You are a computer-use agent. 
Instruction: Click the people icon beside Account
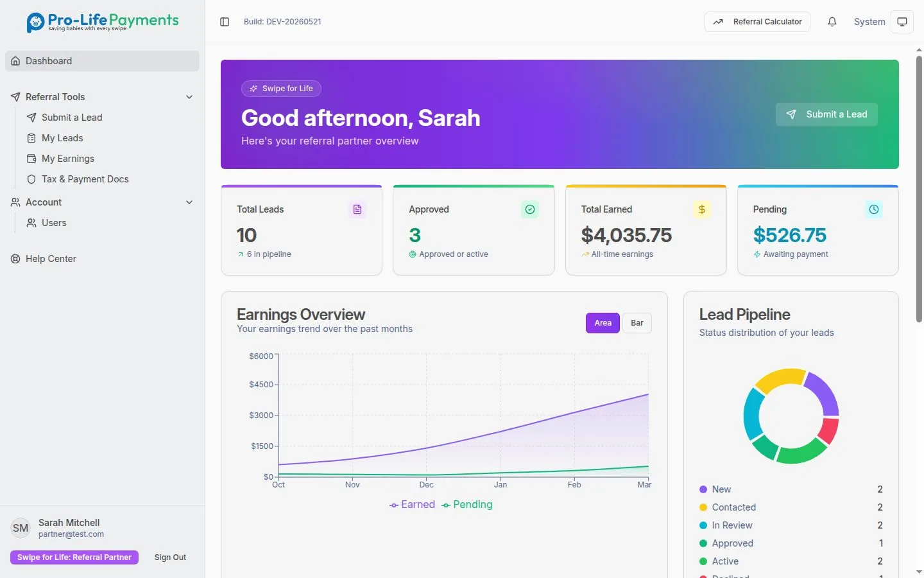15,202
